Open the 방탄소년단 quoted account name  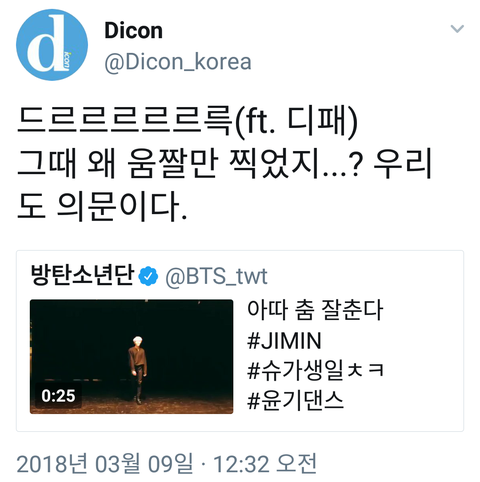pos(82,275)
